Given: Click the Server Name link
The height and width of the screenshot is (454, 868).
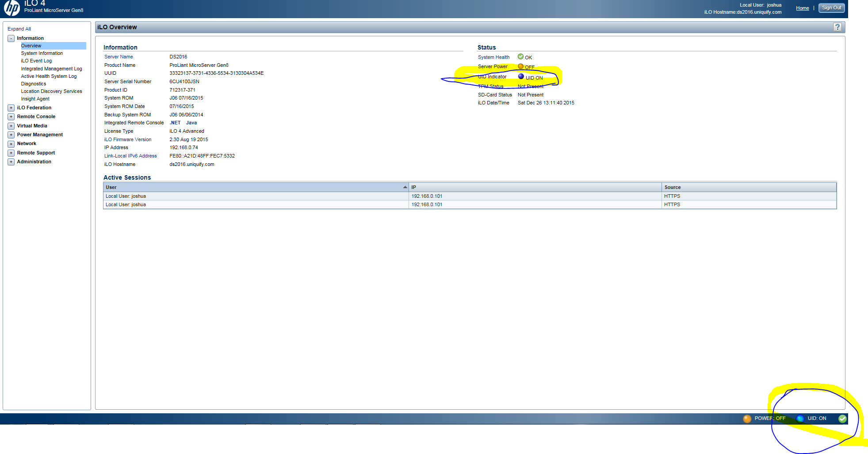Looking at the screenshot, I should click(x=119, y=57).
